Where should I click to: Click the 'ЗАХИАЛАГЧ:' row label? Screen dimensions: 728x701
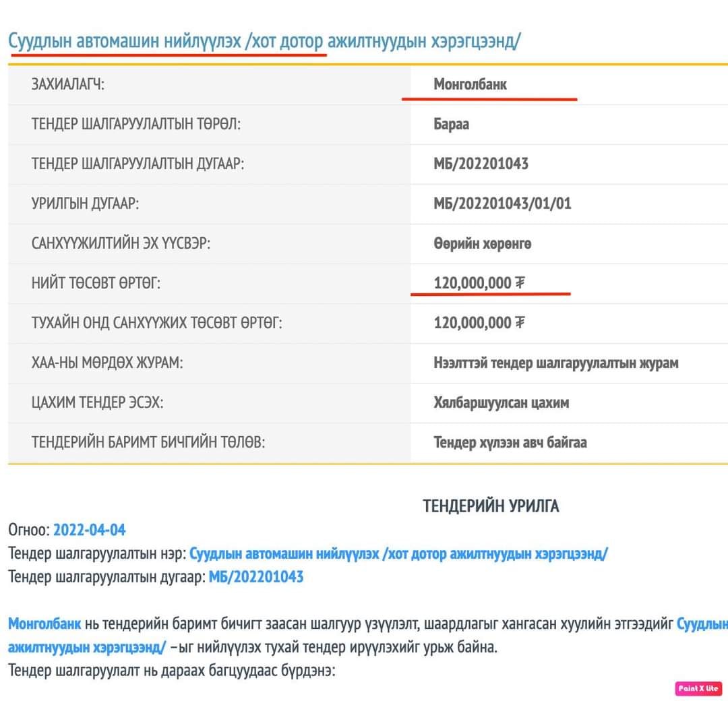pyautogui.click(x=68, y=84)
